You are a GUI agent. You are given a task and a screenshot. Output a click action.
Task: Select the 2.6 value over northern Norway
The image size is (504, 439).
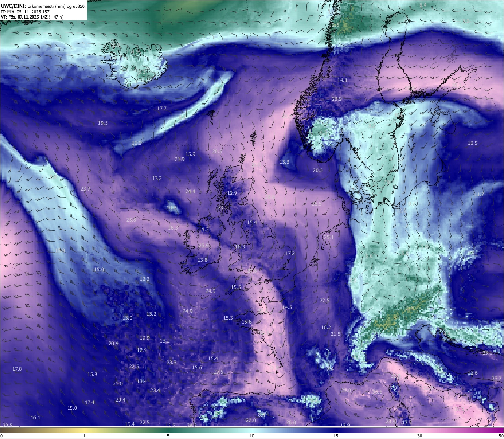(335, 25)
